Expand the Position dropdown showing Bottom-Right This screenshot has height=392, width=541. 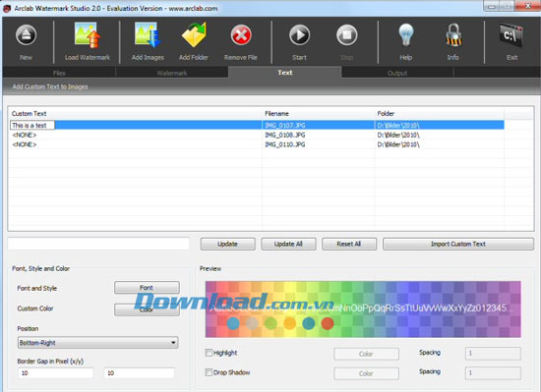pos(98,343)
